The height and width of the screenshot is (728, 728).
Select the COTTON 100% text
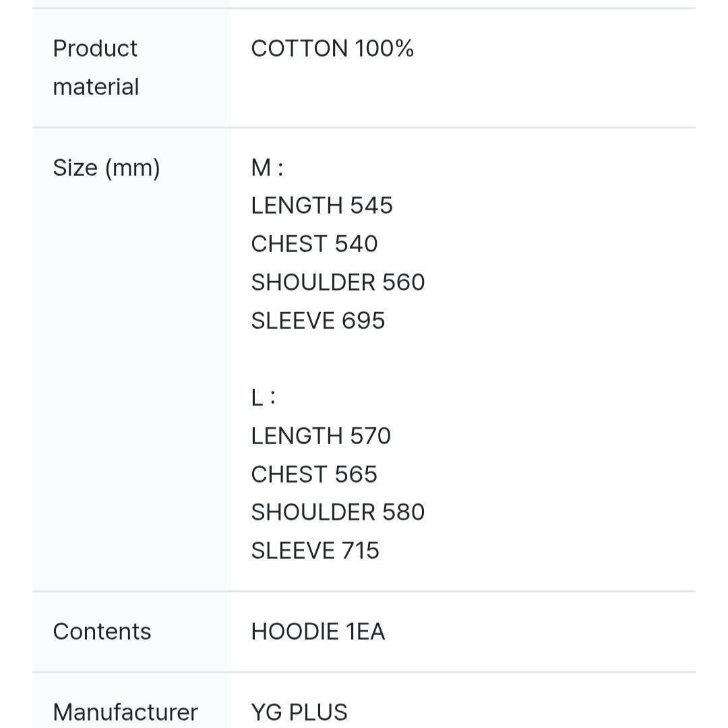(x=332, y=49)
